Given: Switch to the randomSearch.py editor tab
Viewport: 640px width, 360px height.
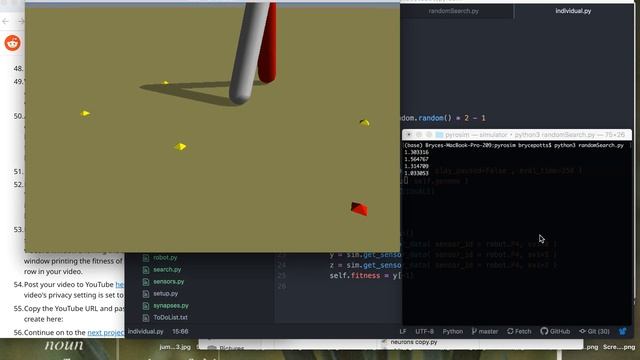Looking at the screenshot, I should tap(453, 11).
